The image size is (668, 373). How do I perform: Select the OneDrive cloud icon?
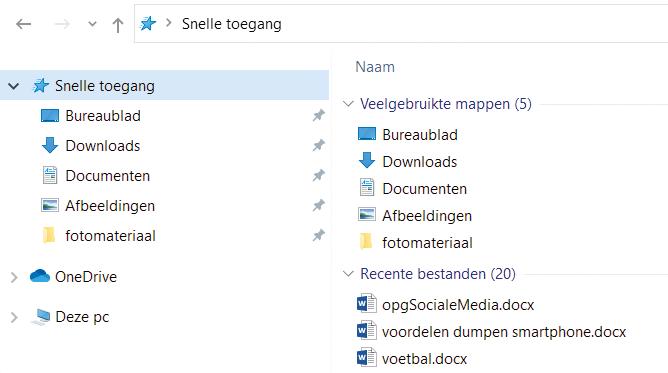40,276
